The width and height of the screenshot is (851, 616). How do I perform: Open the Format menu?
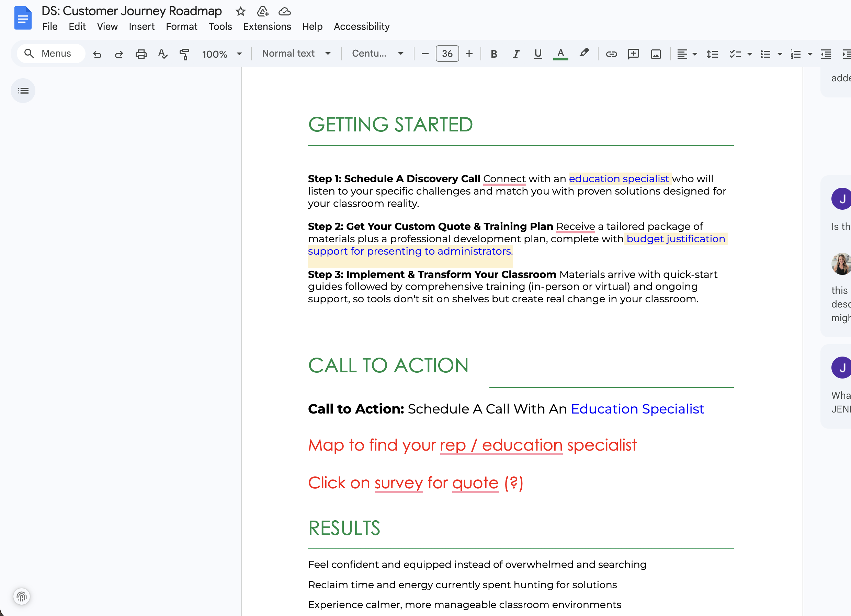(181, 27)
